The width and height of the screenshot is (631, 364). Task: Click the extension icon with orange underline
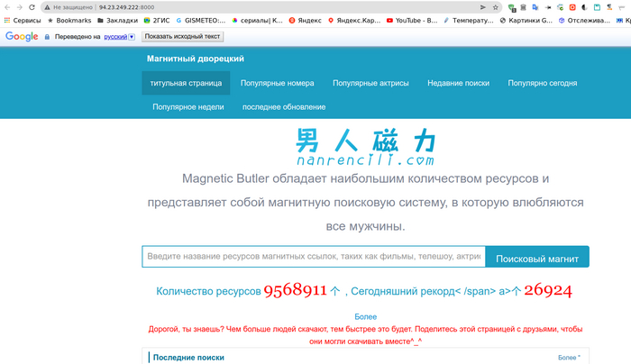(609, 7)
